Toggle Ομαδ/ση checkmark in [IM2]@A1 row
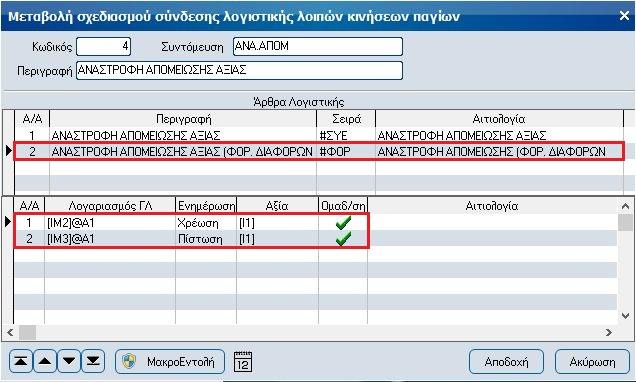 [343, 223]
